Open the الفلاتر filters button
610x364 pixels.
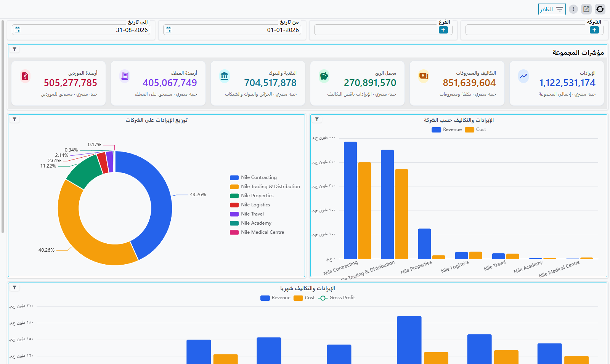tap(552, 9)
